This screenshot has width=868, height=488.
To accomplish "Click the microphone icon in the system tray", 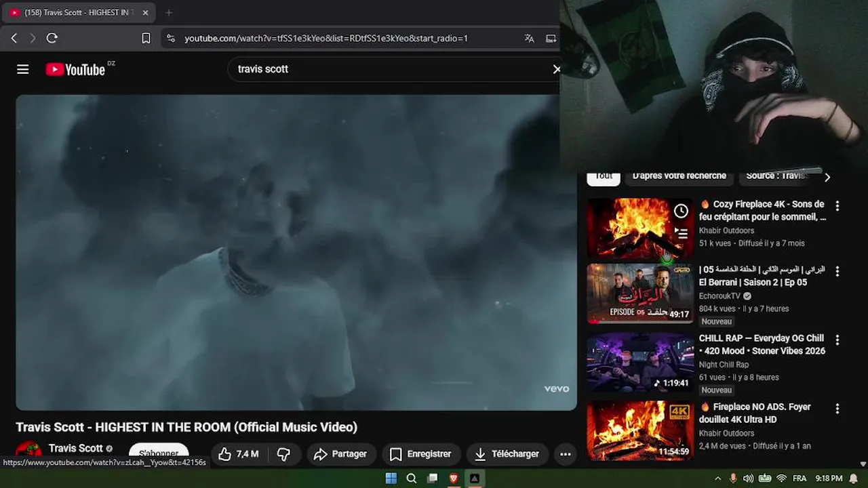I will pos(733,479).
